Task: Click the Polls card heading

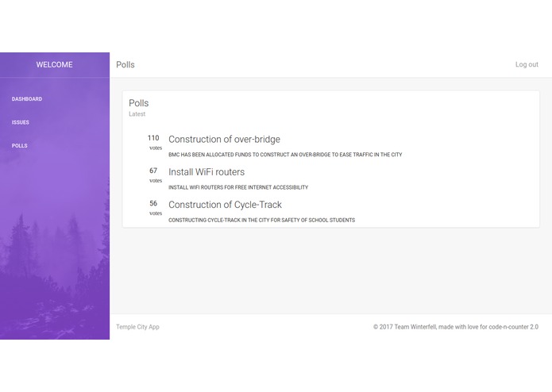Action: 139,103
